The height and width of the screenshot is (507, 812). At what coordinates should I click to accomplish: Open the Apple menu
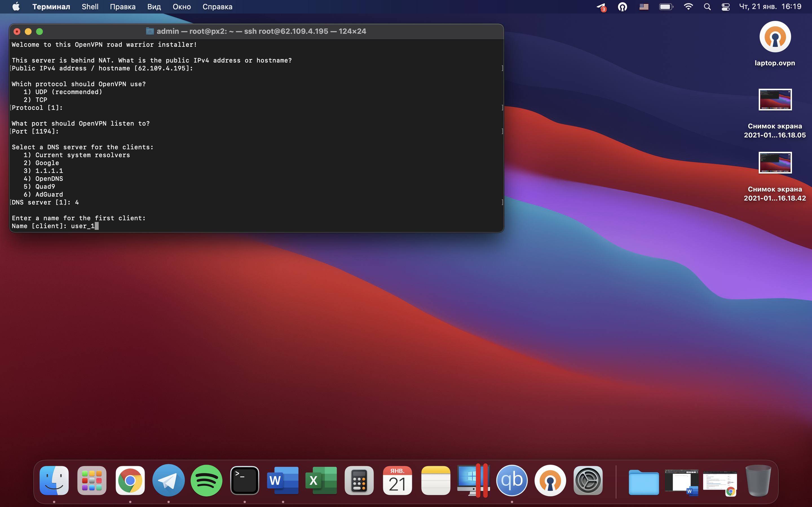(x=16, y=7)
